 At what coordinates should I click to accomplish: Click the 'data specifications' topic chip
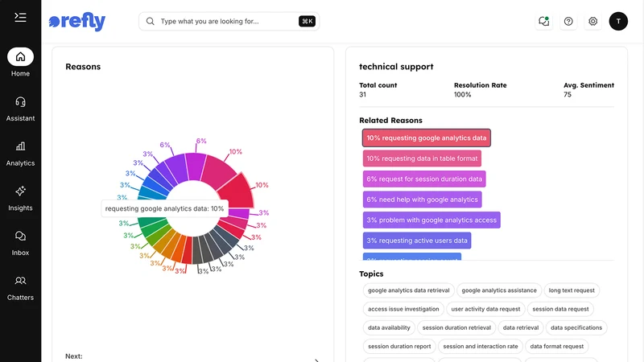coord(576,327)
